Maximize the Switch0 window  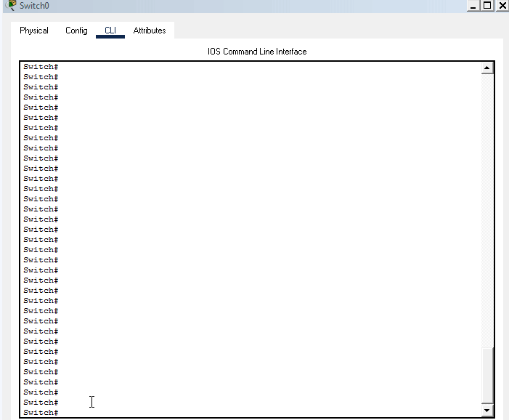pyautogui.click(x=488, y=6)
